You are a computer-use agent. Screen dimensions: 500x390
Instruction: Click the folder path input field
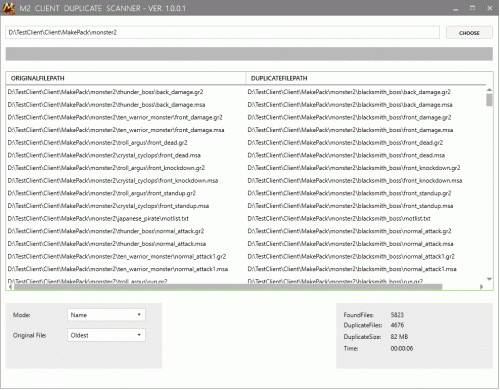[222, 32]
